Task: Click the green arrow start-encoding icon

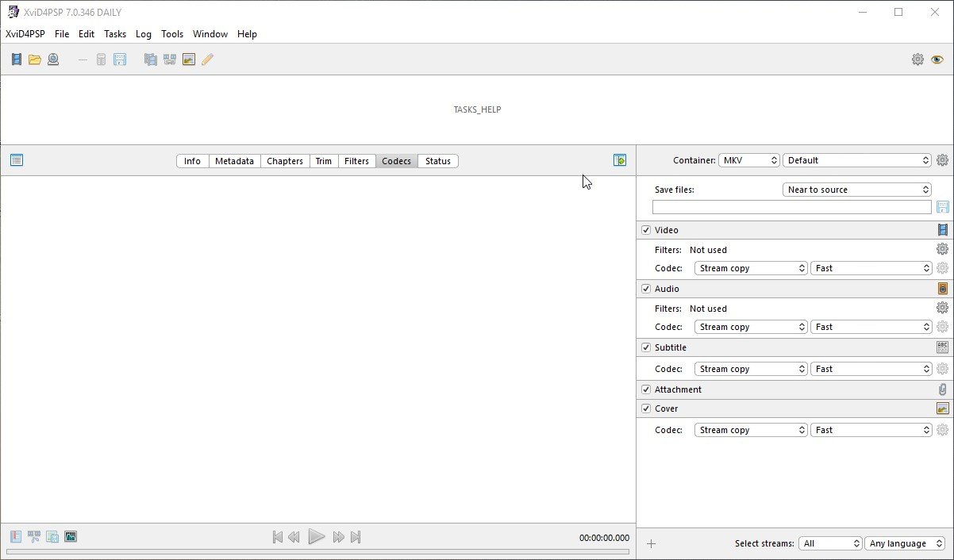Action: click(x=620, y=160)
